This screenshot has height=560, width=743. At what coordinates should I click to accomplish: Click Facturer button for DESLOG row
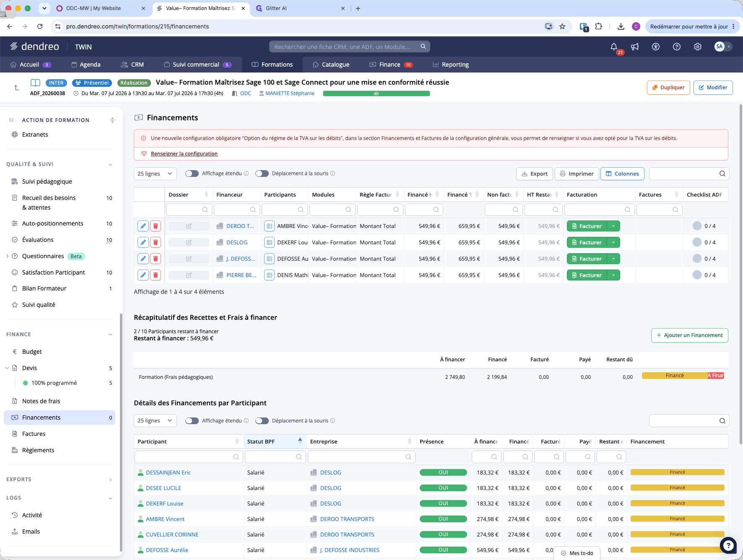pos(587,242)
